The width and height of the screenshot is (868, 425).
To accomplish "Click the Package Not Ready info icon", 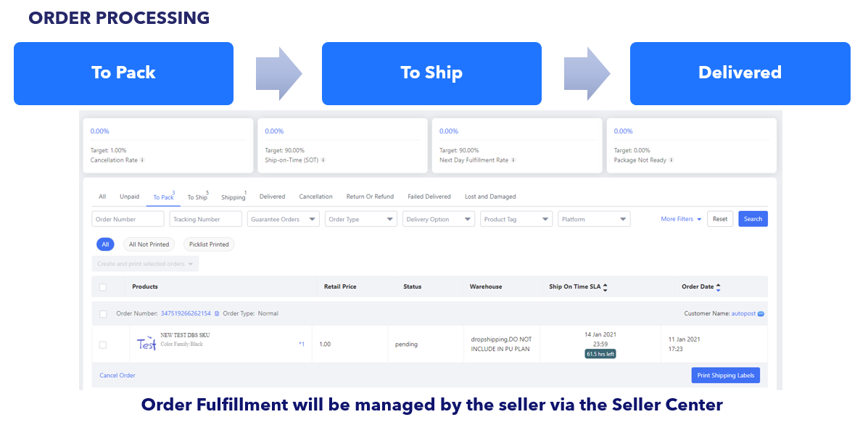I will (671, 160).
